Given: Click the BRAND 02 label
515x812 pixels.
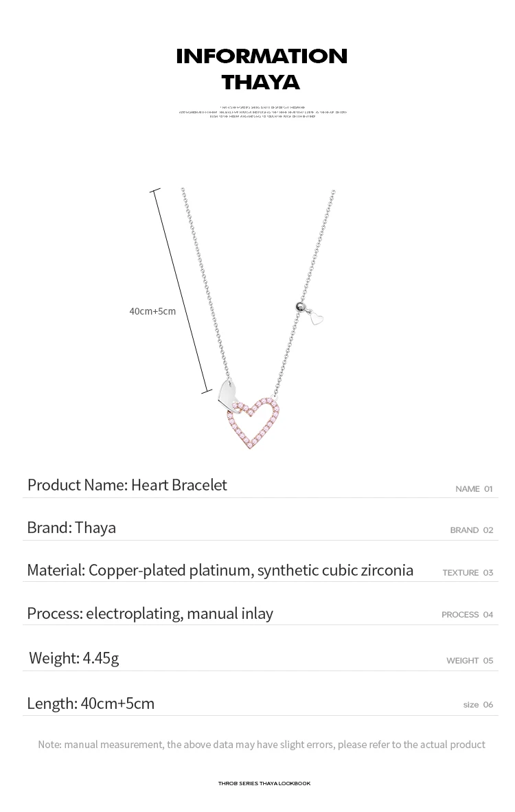Looking at the screenshot, I should tap(472, 530).
